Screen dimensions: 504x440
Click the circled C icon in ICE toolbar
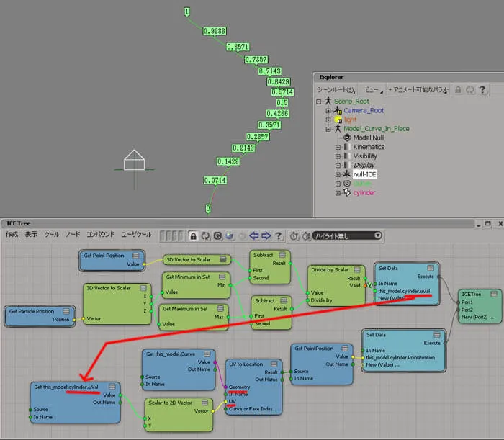click(217, 236)
